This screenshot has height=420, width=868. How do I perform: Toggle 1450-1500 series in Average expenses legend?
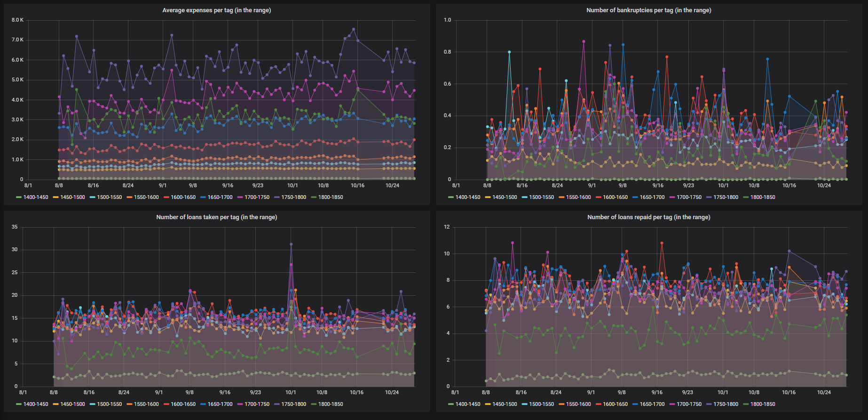[x=69, y=197]
